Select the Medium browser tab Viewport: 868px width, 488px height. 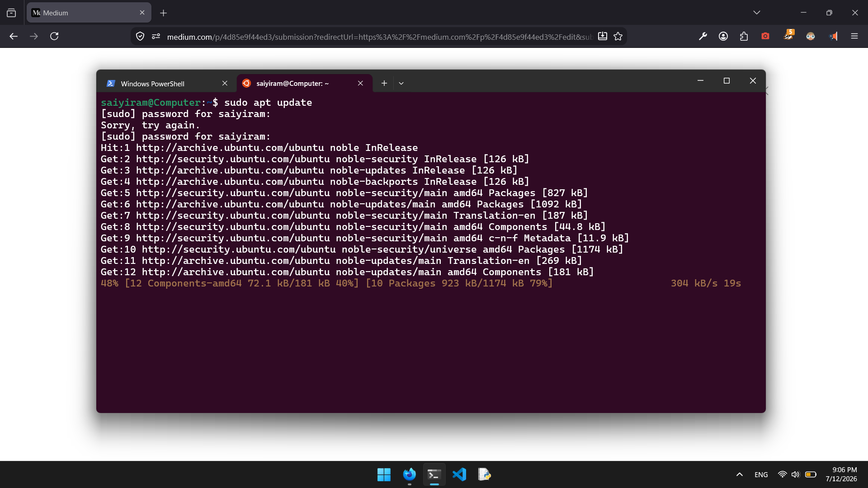pos(89,13)
